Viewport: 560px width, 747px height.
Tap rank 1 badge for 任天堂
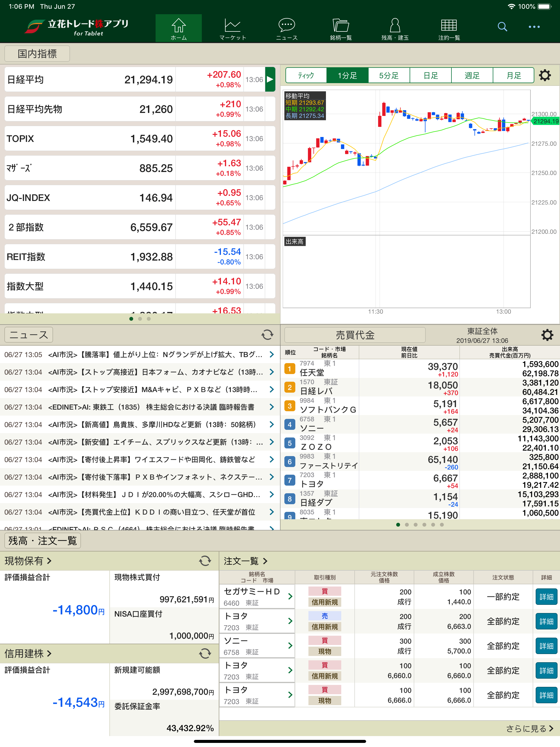[290, 368]
